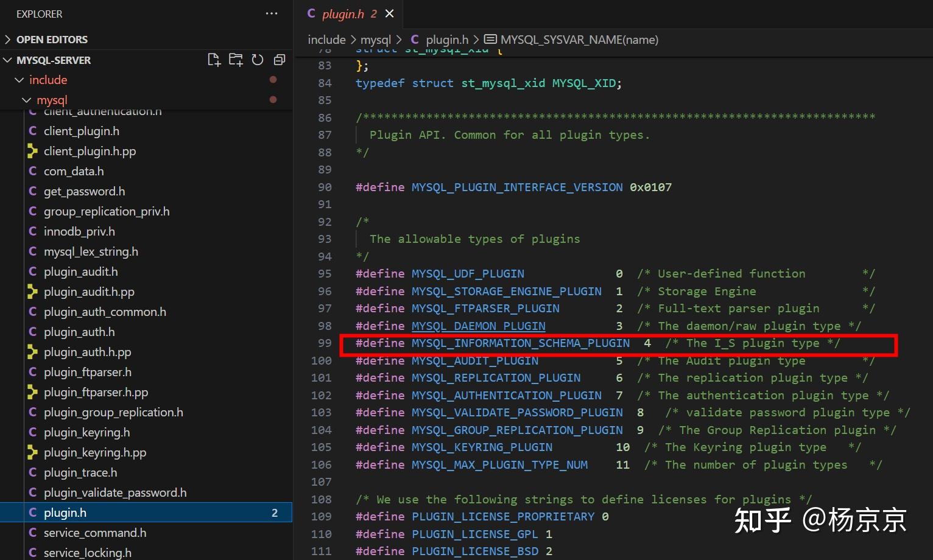Open plugin_validate_password.h in the file list
This screenshot has height=560, width=933.
tap(115, 492)
